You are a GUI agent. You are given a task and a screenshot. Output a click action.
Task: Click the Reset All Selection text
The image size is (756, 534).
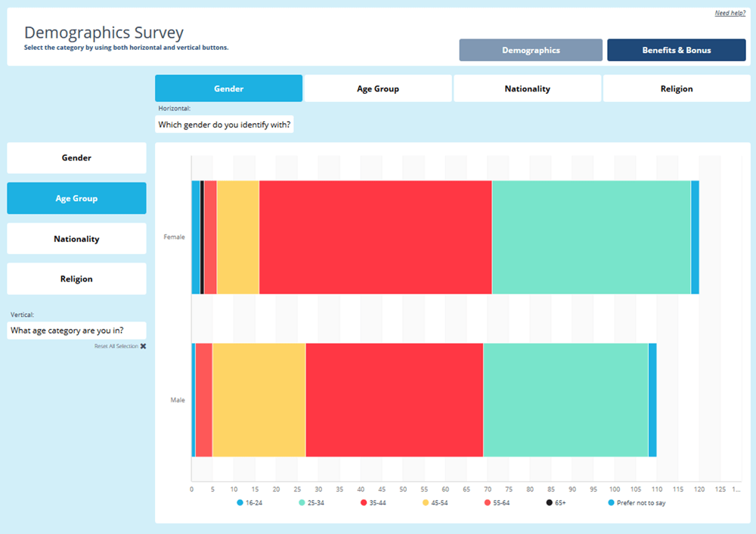(116, 346)
